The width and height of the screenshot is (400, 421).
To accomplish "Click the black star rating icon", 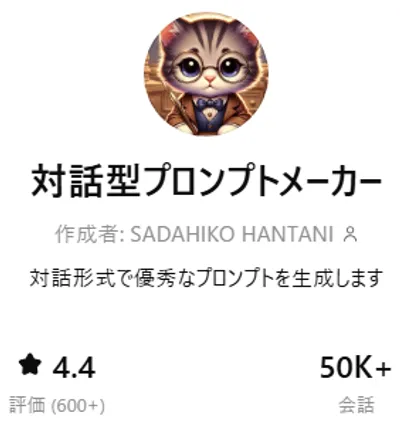I will click(x=30, y=365).
